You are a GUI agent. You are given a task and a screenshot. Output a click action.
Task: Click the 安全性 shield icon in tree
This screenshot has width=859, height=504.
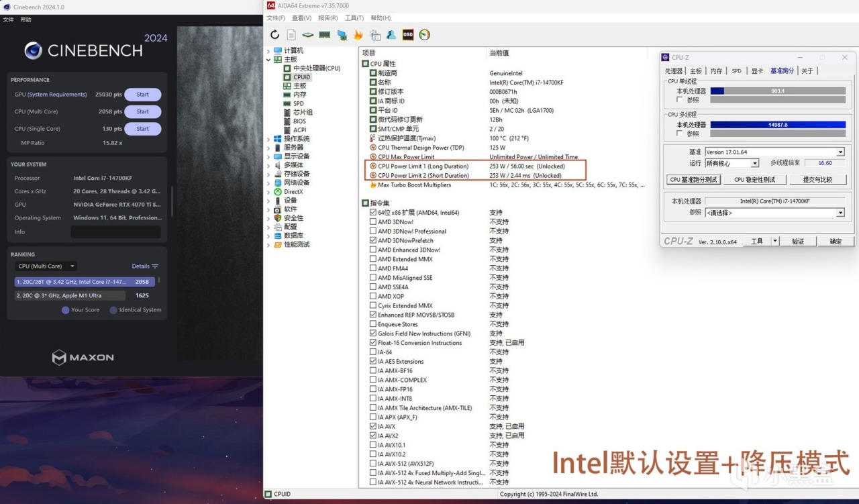pyautogui.click(x=278, y=218)
